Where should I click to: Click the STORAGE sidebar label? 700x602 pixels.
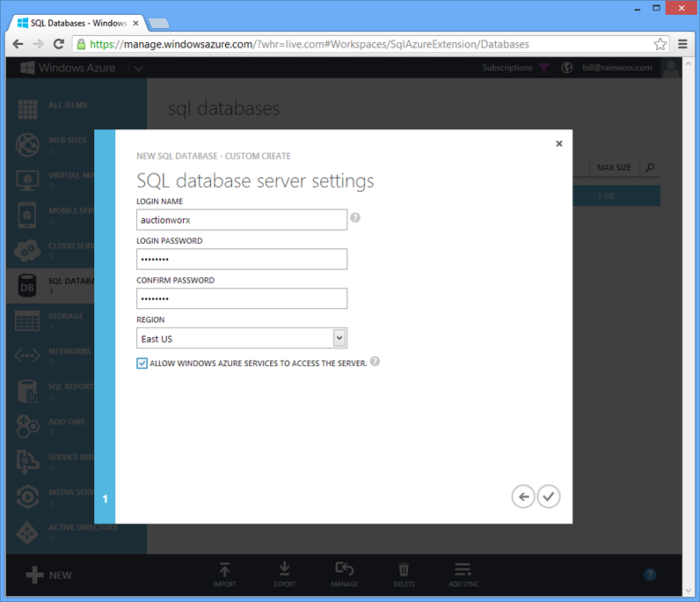coord(66,317)
